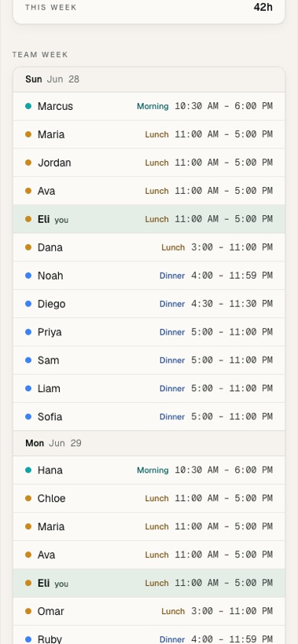Open Omar's Monday 3:00 - 11:00 PM shift
Image resolution: width=298 pixels, height=644 pixels.
tap(149, 611)
